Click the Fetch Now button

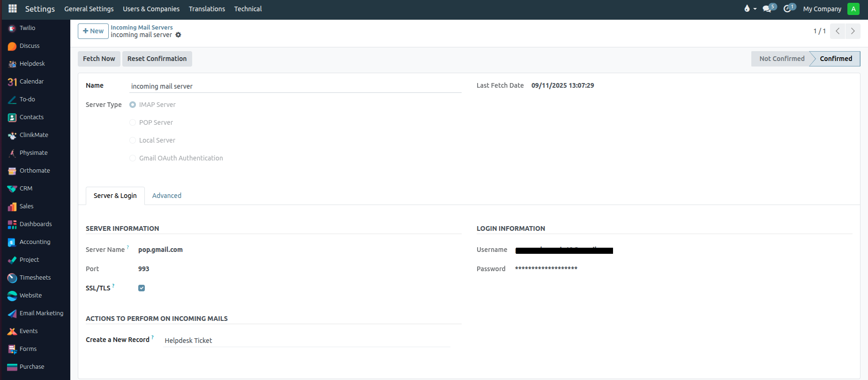[x=99, y=59]
